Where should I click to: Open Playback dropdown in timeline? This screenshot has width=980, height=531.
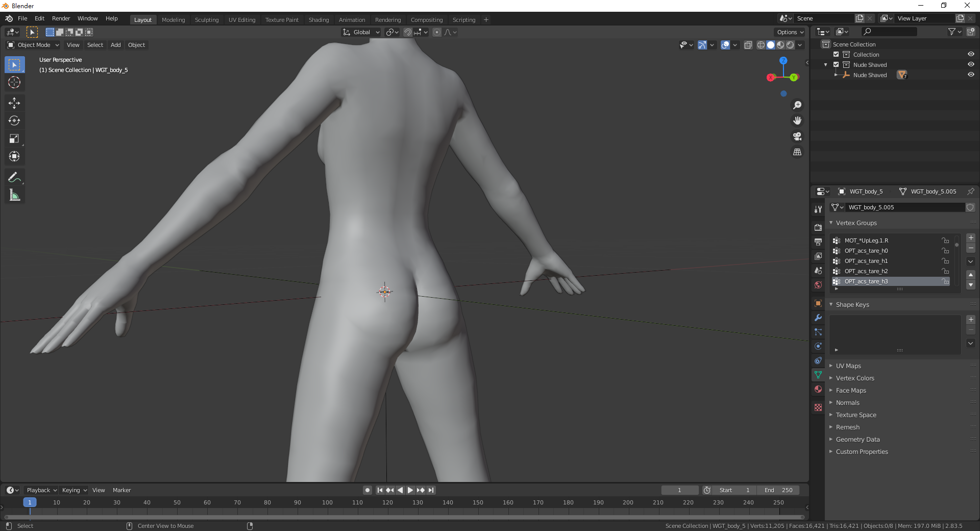(x=41, y=490)
